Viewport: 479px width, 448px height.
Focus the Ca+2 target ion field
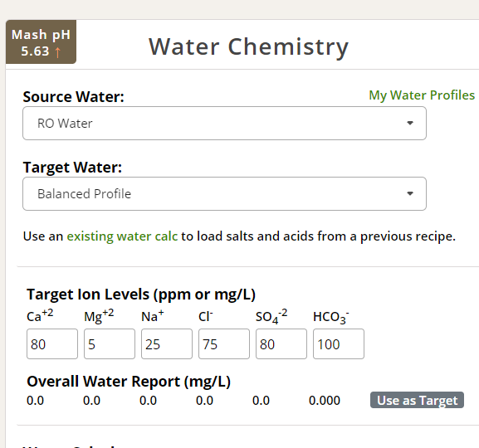coord(52,343)
